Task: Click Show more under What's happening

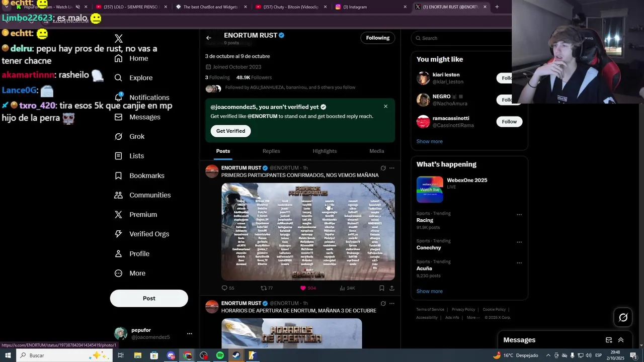Action: 429,291
